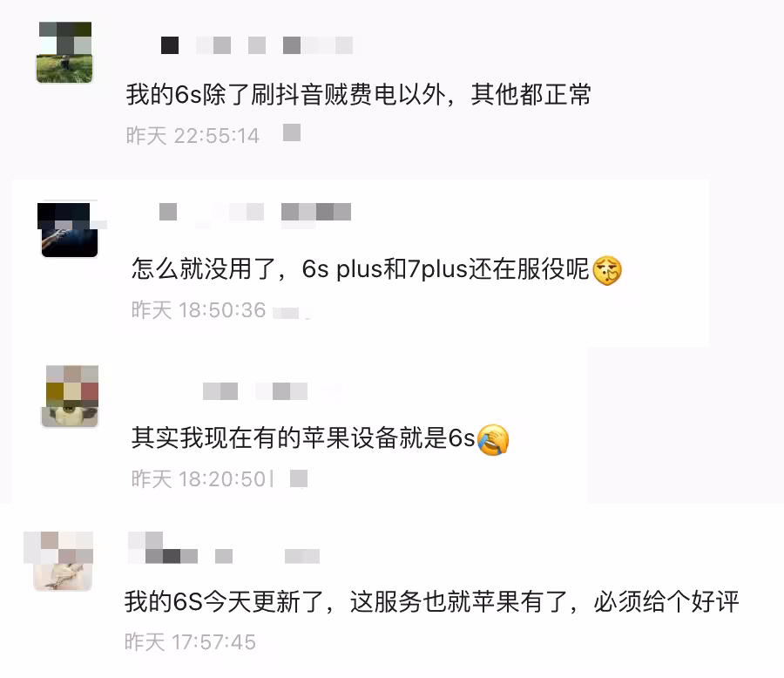Click timestamp 昨天 18:50:36

[x=198, y=310]
